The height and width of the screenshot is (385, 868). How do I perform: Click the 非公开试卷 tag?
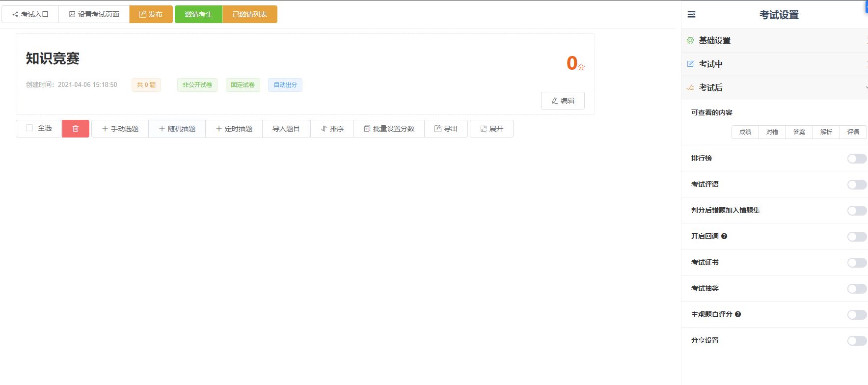coord(197,85)
